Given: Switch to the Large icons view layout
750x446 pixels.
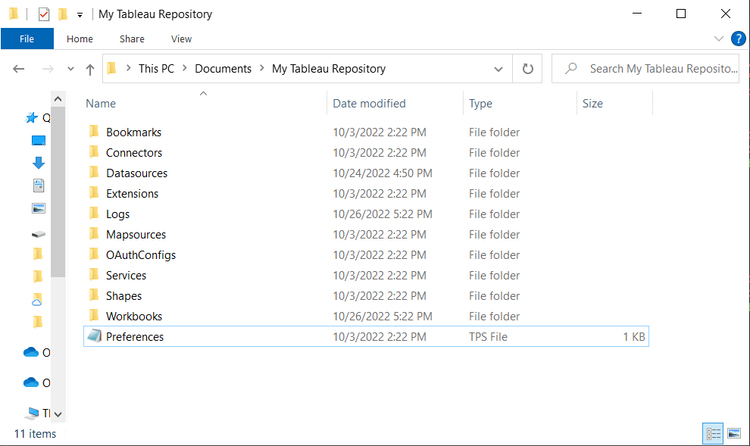Looking at the screenshot, I should tap(734, 434).
